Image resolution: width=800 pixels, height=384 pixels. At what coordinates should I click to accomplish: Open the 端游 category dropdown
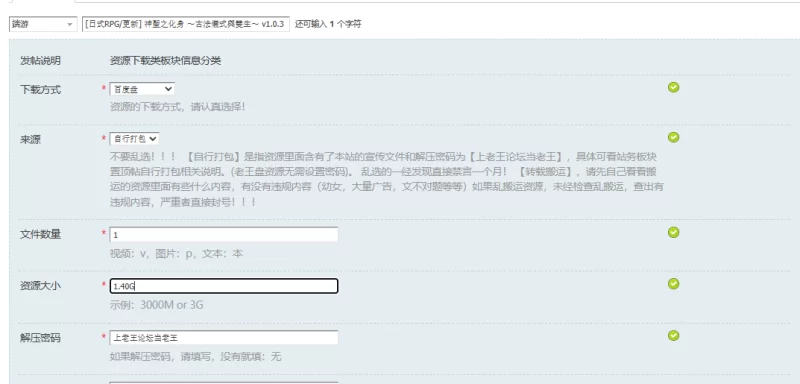(43, 24)
